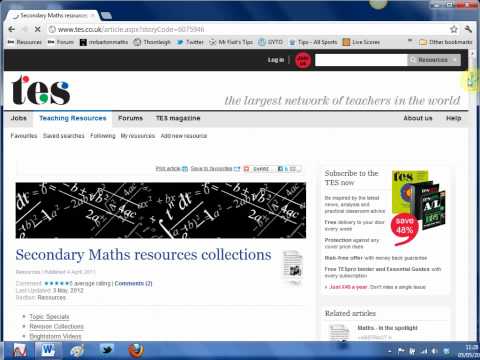Open the Twitter bookmark
This screenshot has width=480, height=360.
(190, 42)
